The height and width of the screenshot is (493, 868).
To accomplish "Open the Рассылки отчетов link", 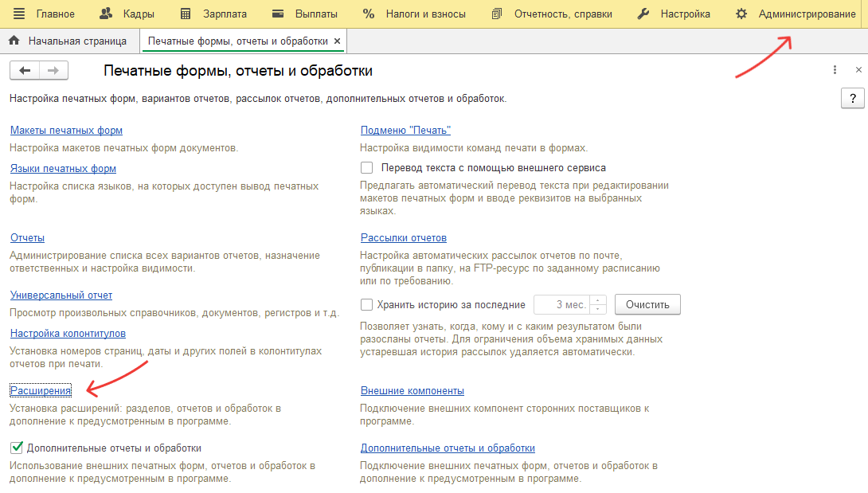I will tap(404, 237).
